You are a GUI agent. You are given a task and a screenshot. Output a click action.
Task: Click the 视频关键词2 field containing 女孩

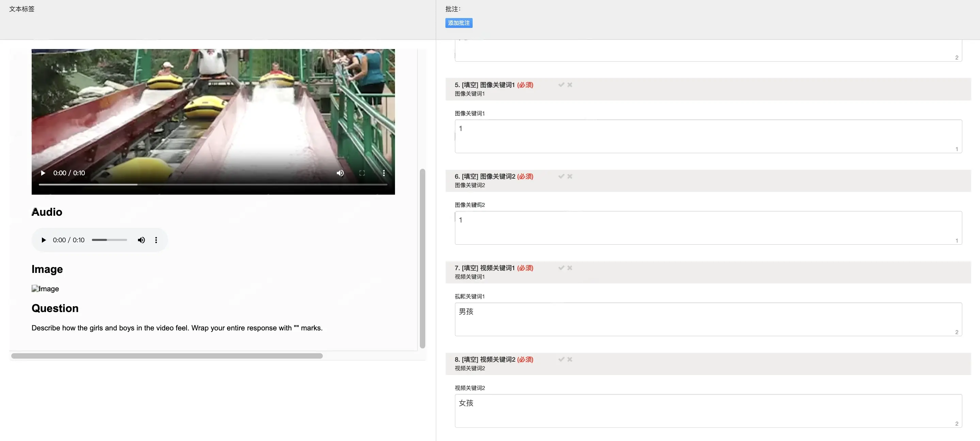pos(708,411)
